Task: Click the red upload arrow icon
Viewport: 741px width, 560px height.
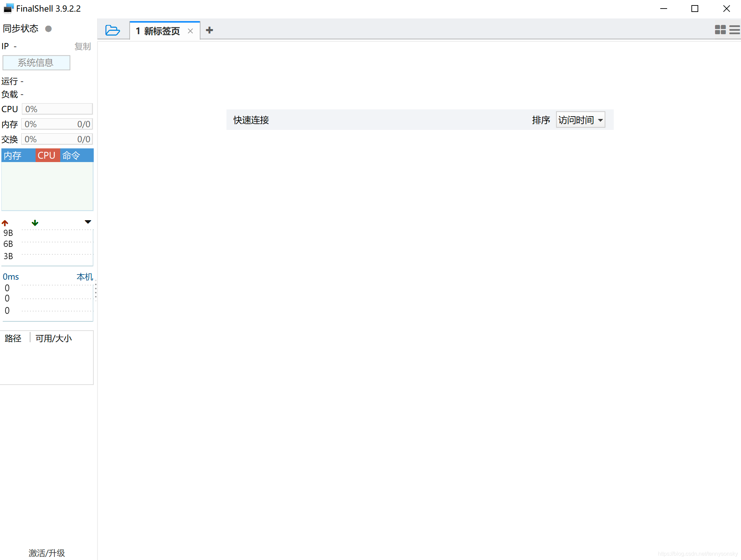Action: click(x=5, y=223)
